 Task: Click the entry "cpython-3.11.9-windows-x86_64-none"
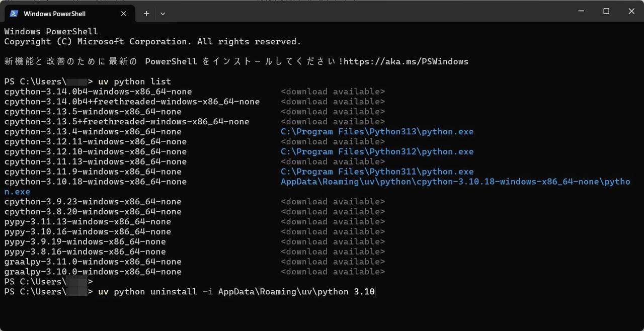click(x=93, y=172)
